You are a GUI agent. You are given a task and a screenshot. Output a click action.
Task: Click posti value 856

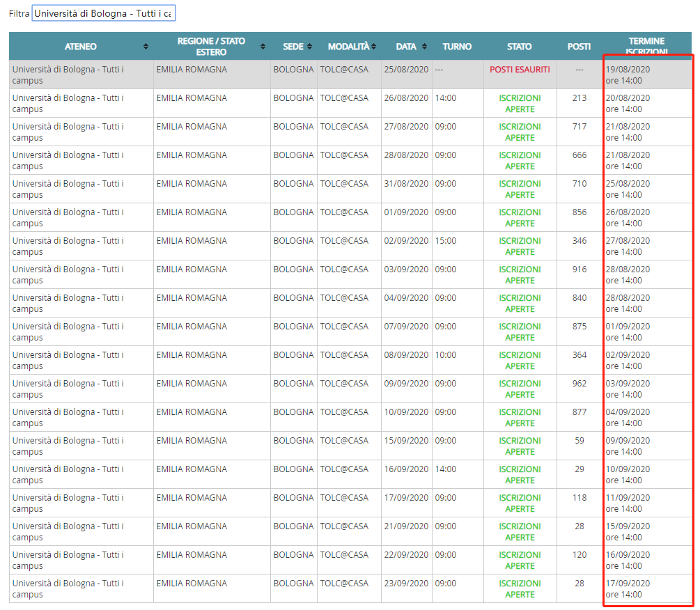(x=580, y=212)
